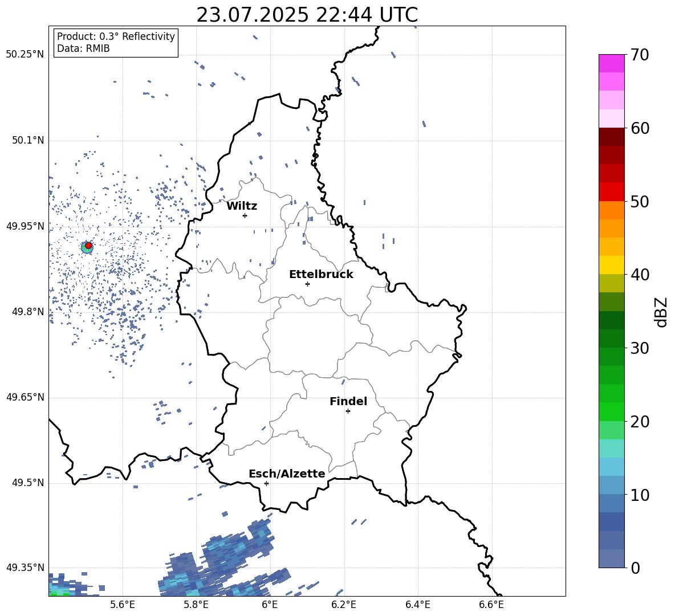Click the 49.8°N latitude label

[28, 312]
